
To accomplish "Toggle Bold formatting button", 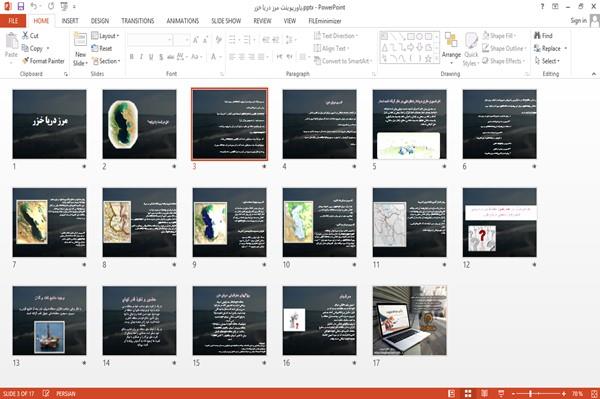I will click(x=132, y=57).
